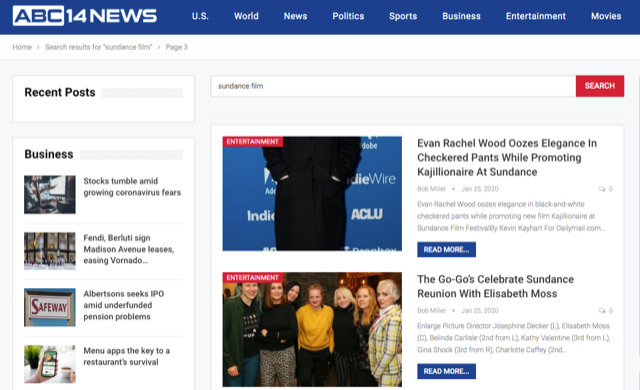Navigate to the Business menu item
This screenshot has width=640, height=390.
(461, 16)
